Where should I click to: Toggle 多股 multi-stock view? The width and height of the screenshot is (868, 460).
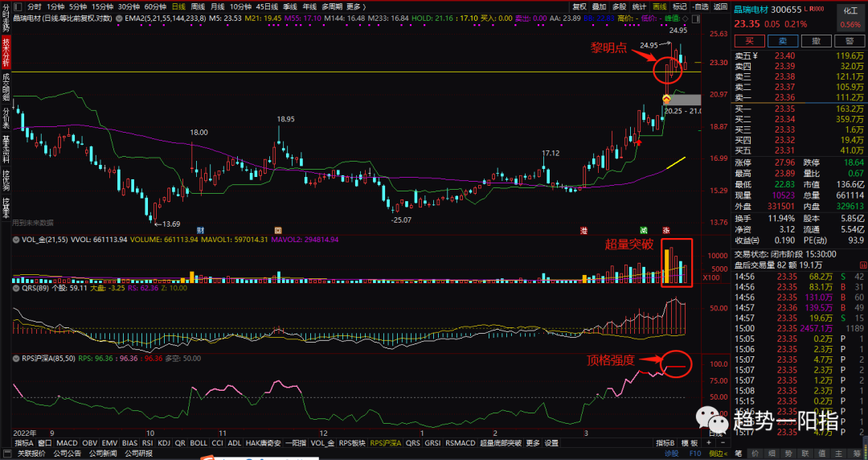pyautogui.click(x=619, y=6)
